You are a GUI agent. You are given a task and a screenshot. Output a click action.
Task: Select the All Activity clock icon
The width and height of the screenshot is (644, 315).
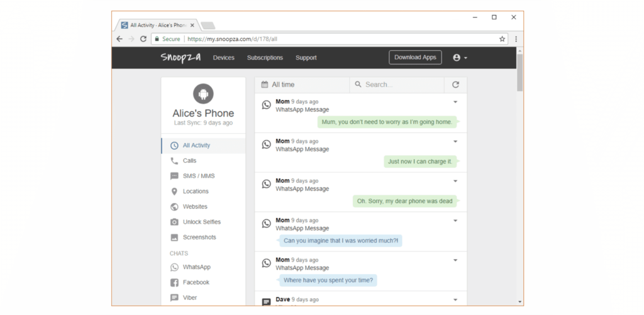click(x=175, y=145)
